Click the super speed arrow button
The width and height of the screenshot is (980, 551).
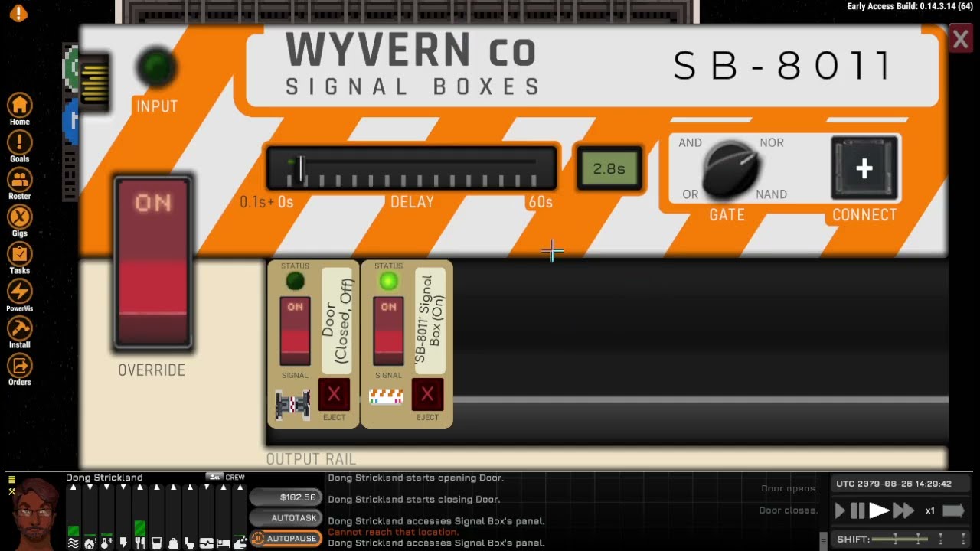click(x=953, y=510)
